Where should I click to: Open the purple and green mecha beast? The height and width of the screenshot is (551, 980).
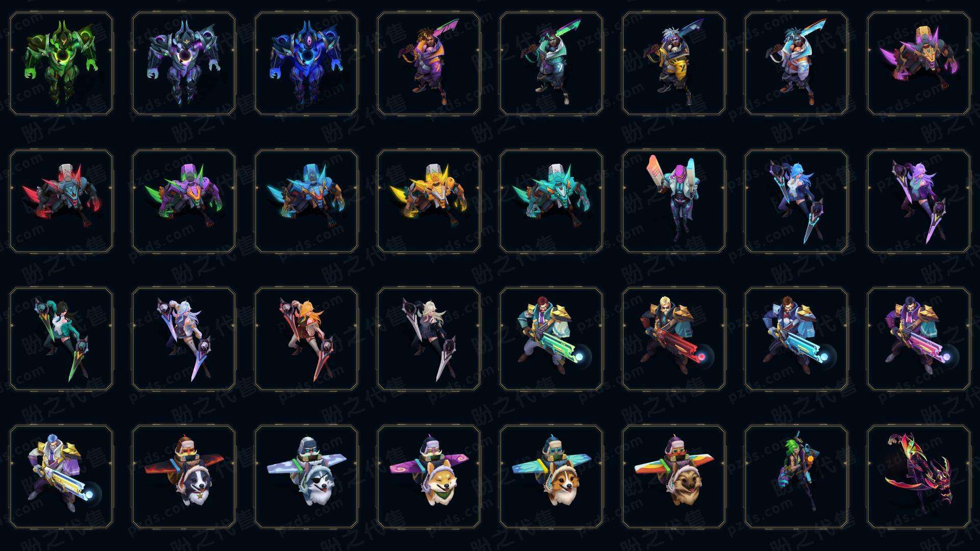click(x=184, y=201)
